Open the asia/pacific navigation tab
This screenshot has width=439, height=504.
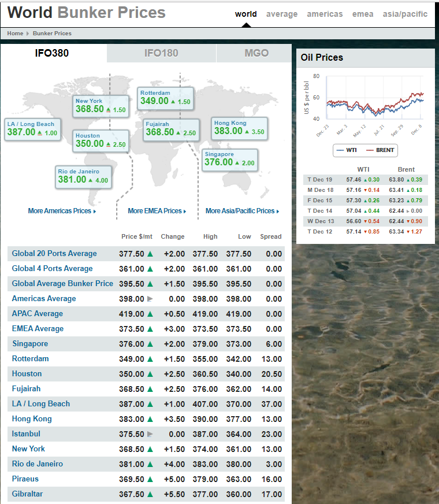[405, 14]
